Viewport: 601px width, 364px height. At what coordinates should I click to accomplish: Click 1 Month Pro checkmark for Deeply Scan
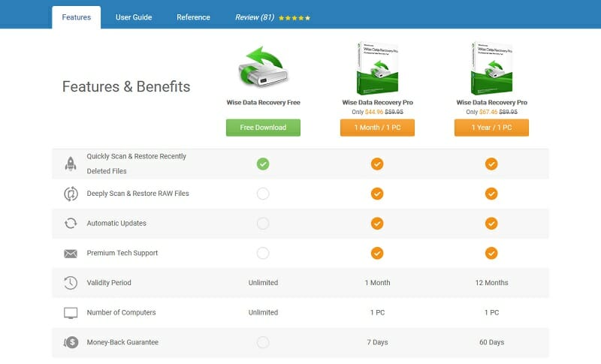(377, 194)
